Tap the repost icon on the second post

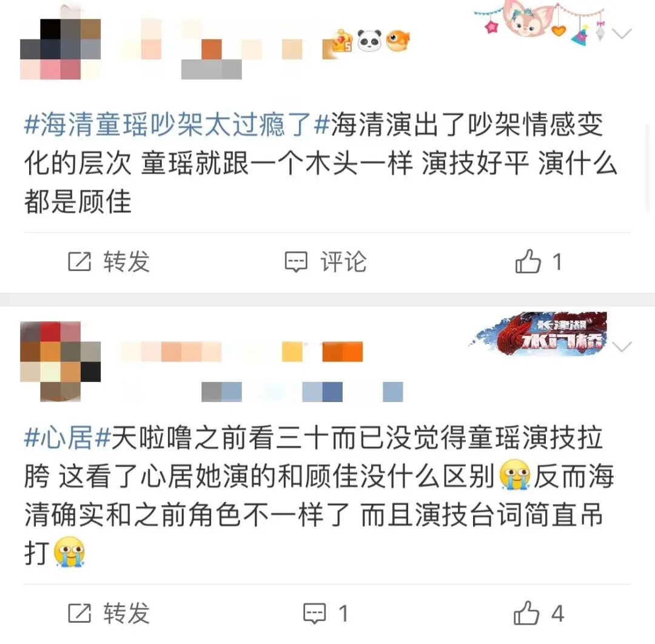(79, 614)
